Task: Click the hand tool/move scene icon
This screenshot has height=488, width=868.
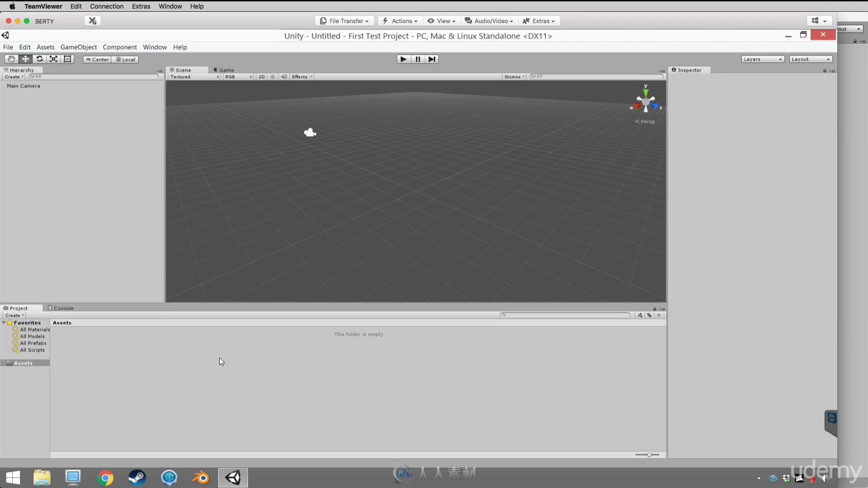Action: [11, 58]
